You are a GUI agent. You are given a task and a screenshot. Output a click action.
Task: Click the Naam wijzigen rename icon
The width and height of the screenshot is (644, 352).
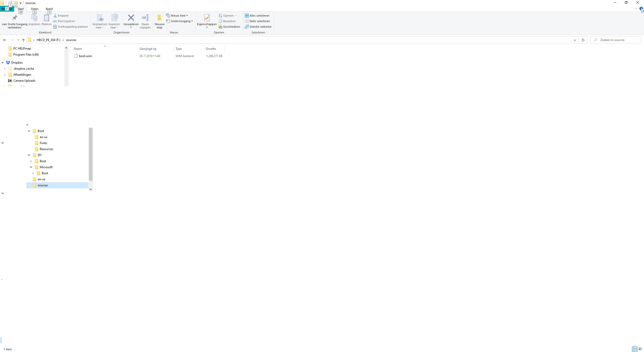[145, 18]
